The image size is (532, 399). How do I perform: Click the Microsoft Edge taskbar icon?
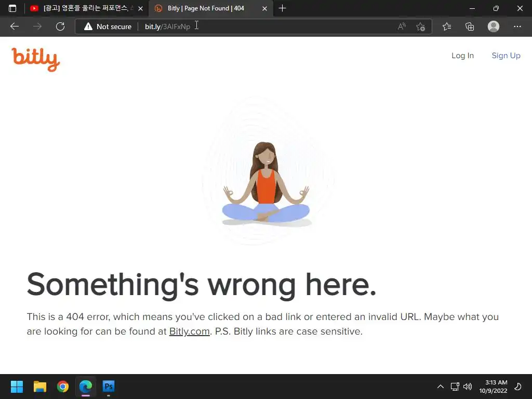tap(86, 387)
